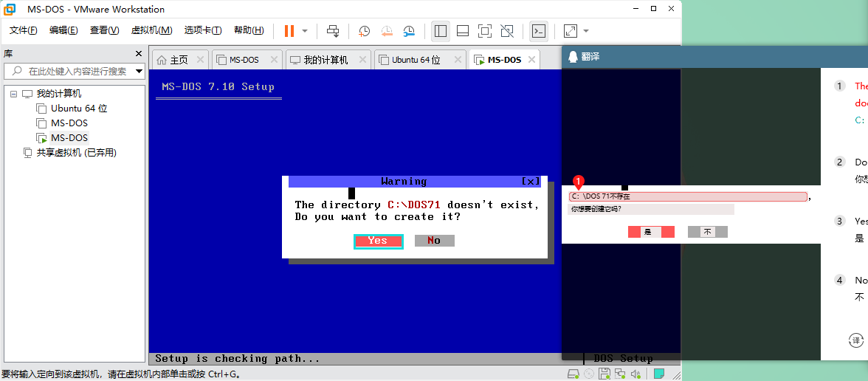Viewport: 868px width, 381px height.
Task: Click 不 button in translated image
Action: (707, 232)
